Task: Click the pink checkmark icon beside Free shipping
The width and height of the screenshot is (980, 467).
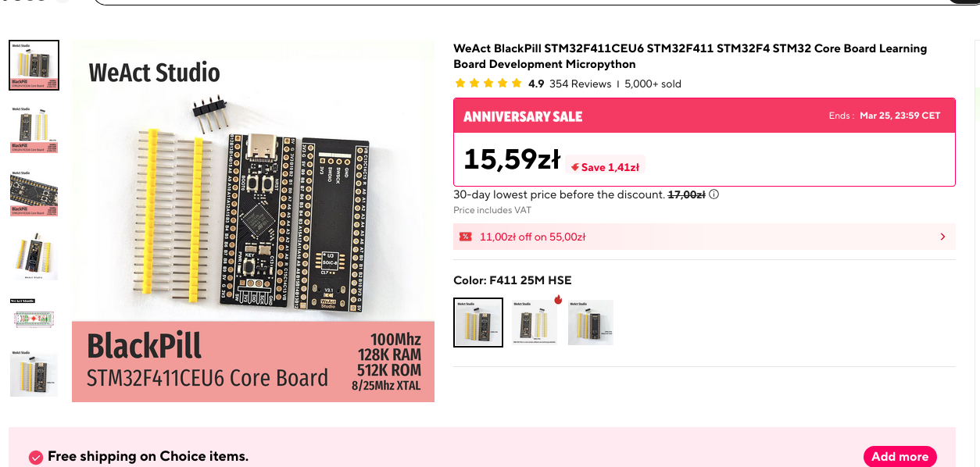Action: (x=35, y=457)
